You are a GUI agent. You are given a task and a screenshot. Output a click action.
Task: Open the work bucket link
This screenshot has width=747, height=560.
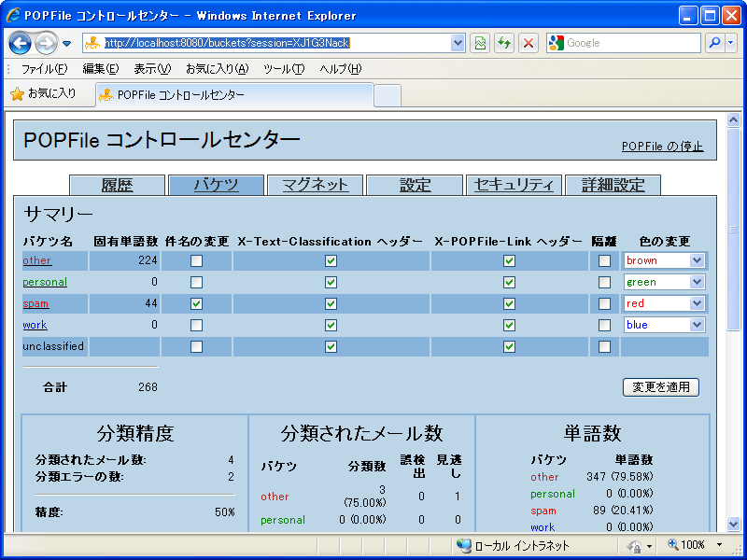click(35, 325)
